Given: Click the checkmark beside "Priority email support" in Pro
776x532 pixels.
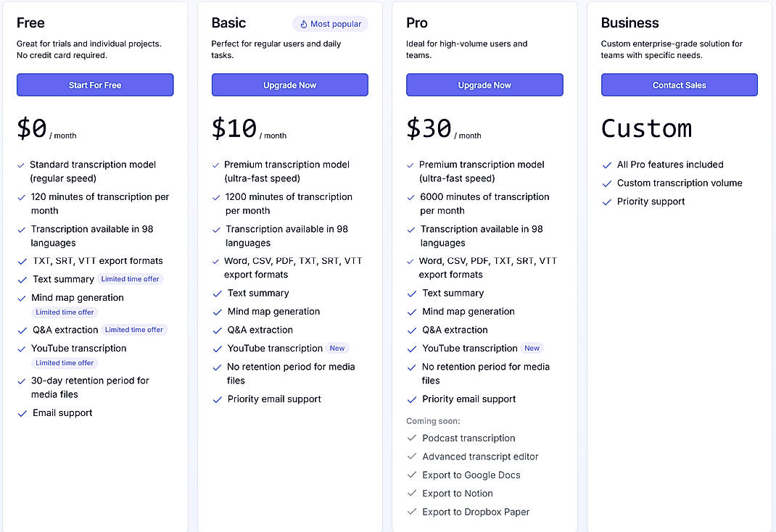Looking at the screenshot, I should (x=411, y=399).
